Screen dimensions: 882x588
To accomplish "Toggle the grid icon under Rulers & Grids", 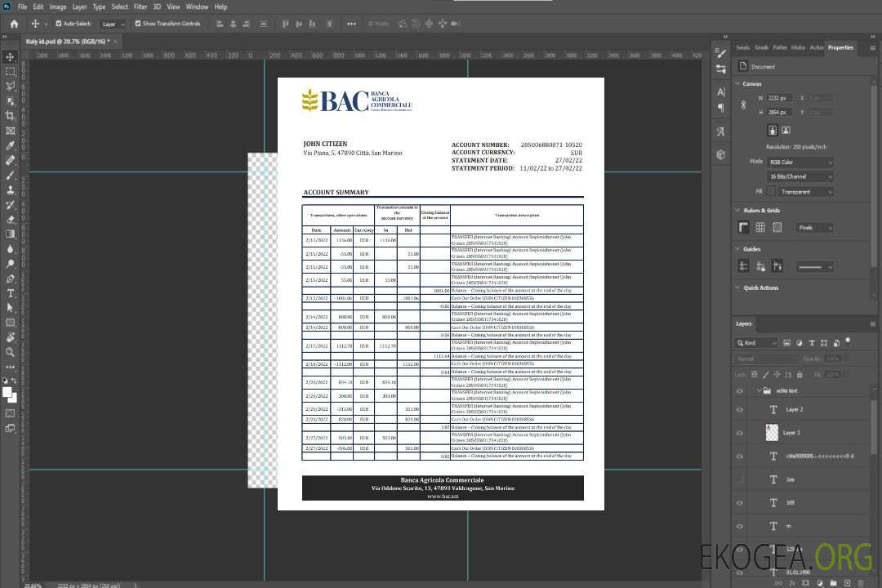I will pyautogui.click(x=760, y=227).
